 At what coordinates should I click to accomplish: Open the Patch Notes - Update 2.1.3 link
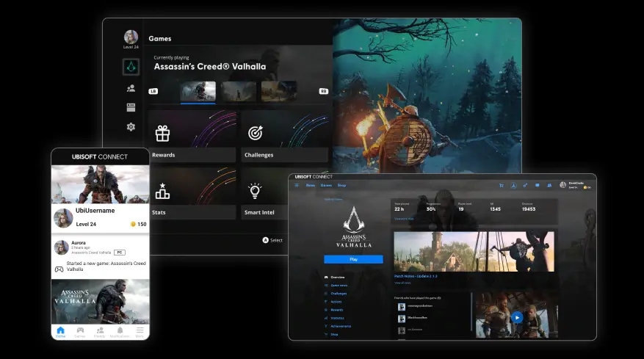(x=416, y=277)
